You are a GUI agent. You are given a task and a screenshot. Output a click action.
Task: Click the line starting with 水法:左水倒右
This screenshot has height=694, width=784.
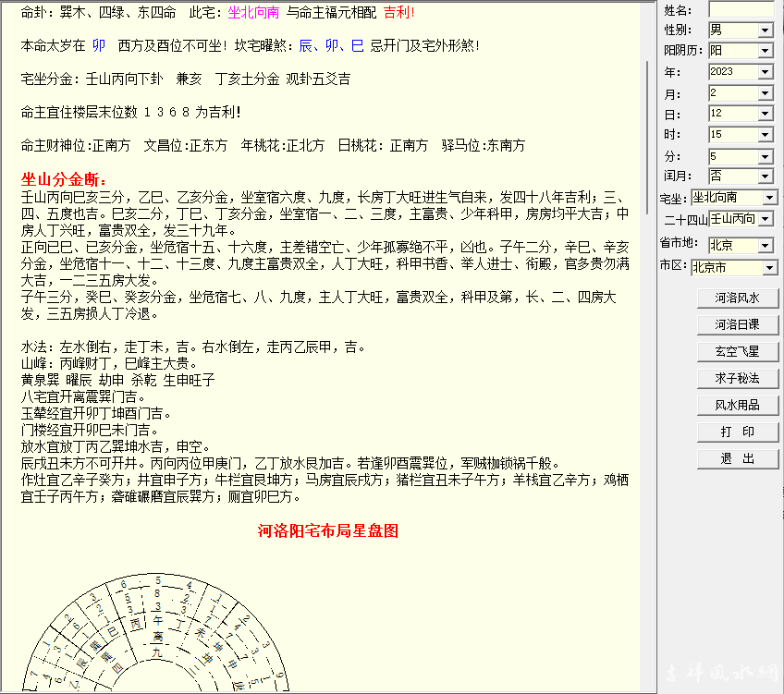tap(193, 347)
